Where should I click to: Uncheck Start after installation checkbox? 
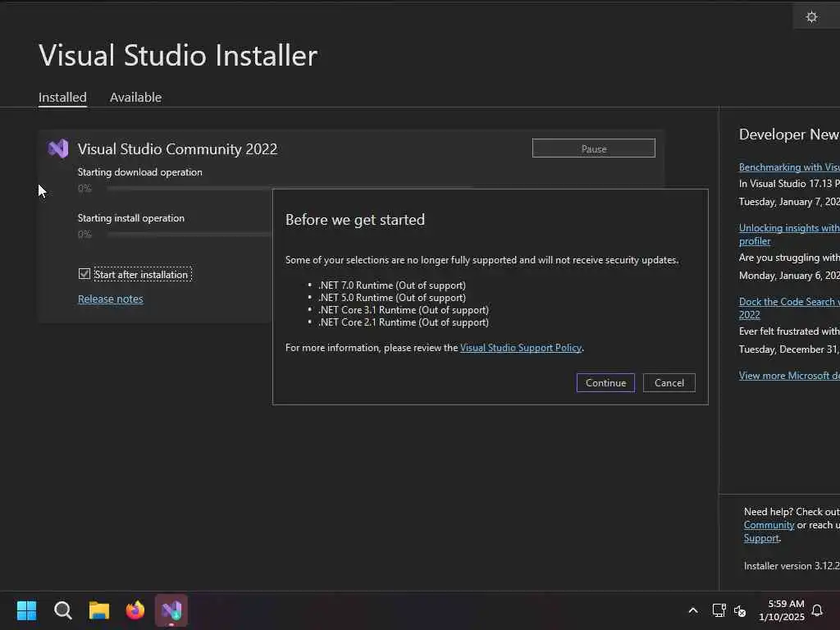pos(84,274)
